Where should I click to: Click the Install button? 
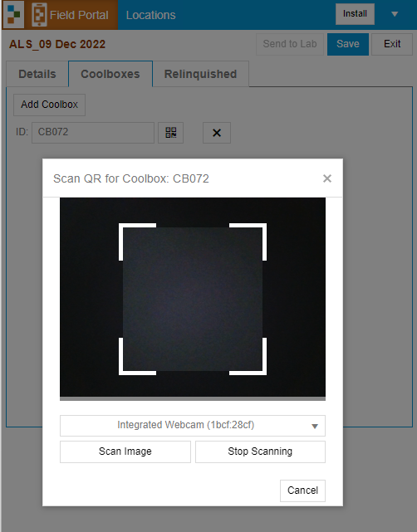(355, 14)
